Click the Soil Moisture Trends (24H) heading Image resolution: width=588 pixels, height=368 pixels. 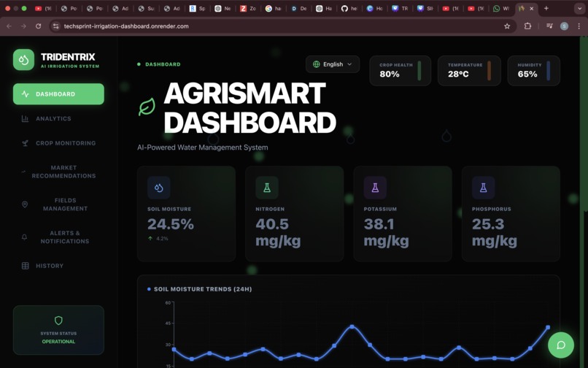tap(203, 289)
